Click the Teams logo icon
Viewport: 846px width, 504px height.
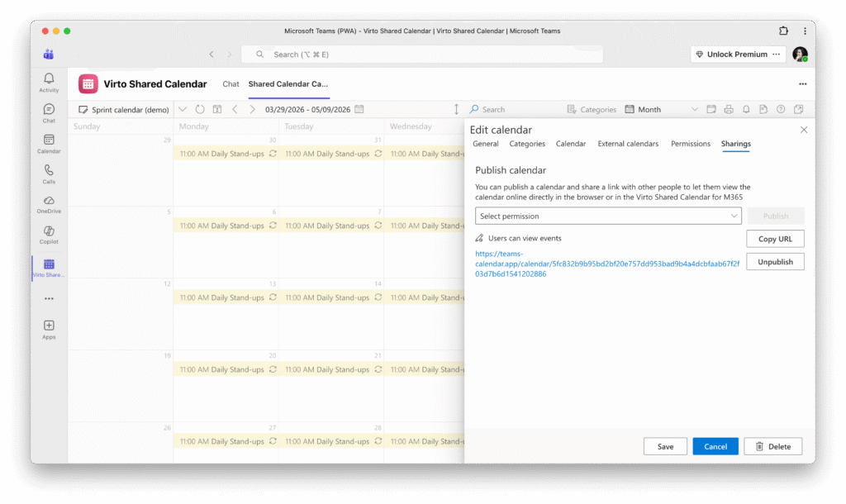pyautogui.click(x=49, y=54)
